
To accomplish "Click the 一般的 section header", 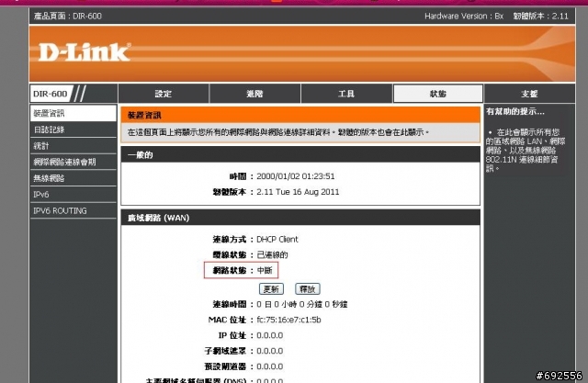I will [300, 155].
